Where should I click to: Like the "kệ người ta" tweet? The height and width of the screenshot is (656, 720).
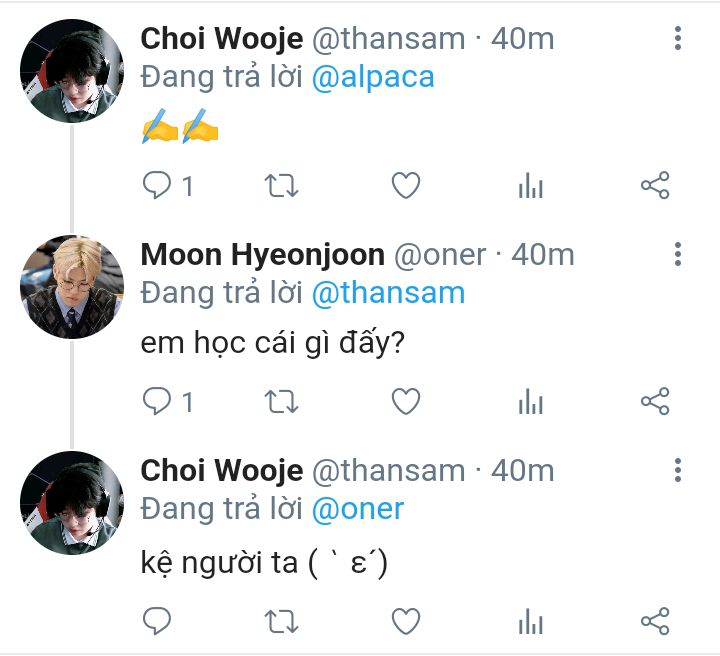coord(405,621)
